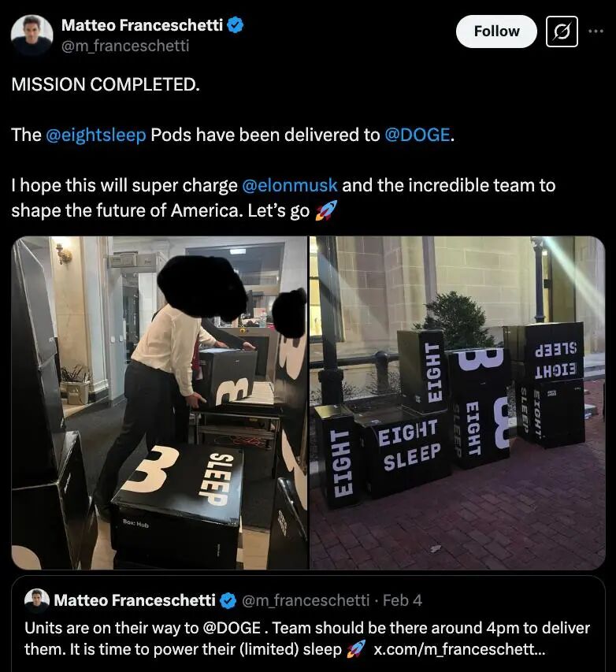Open the more options ellipsis menu
Screen dimensions: 616x672
point(596,32)
